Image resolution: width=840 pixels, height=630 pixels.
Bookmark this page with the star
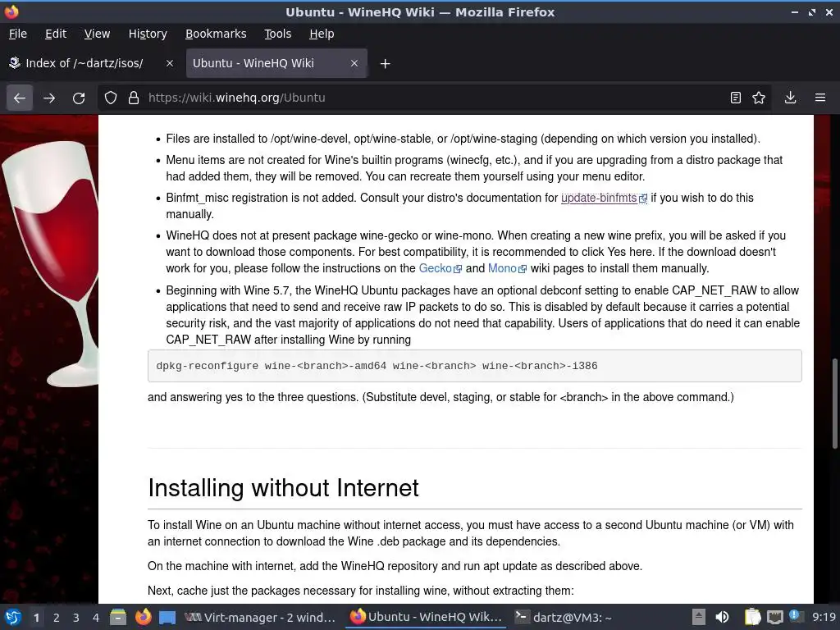click(x=759, y=98)
